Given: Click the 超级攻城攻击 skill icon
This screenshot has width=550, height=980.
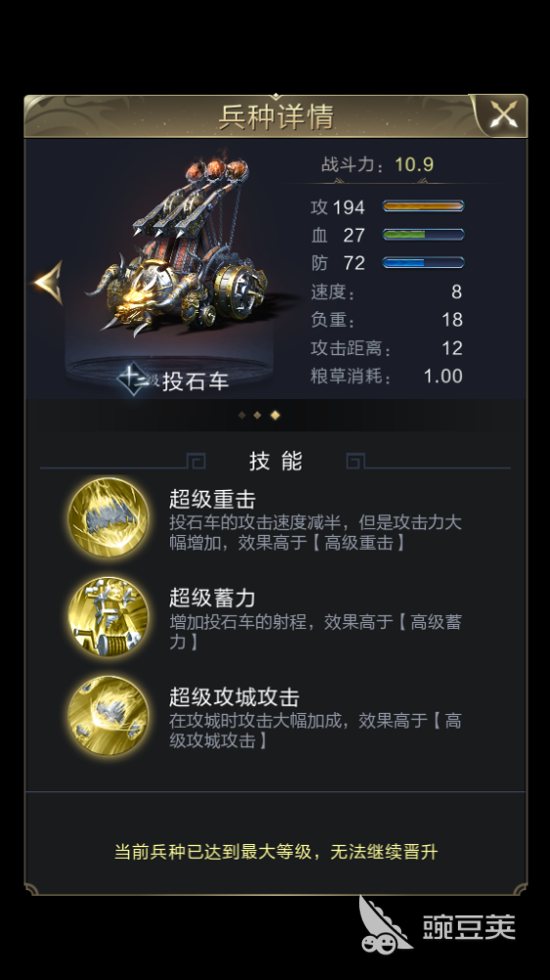Looking at the screenshot, I should (109, 716).
